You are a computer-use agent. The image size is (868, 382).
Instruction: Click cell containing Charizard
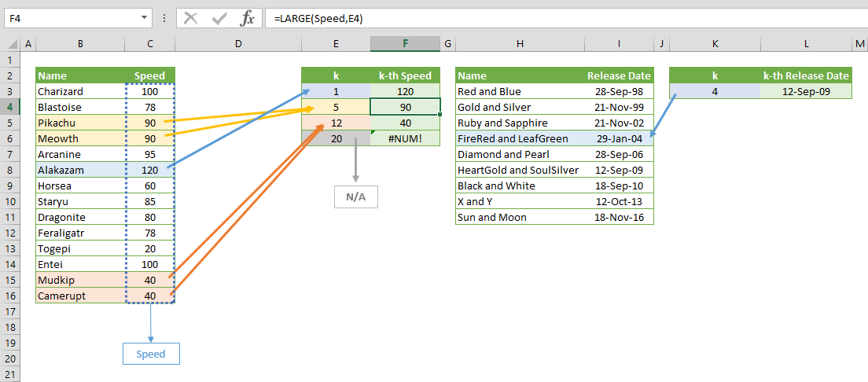click(x=81, y=91)
